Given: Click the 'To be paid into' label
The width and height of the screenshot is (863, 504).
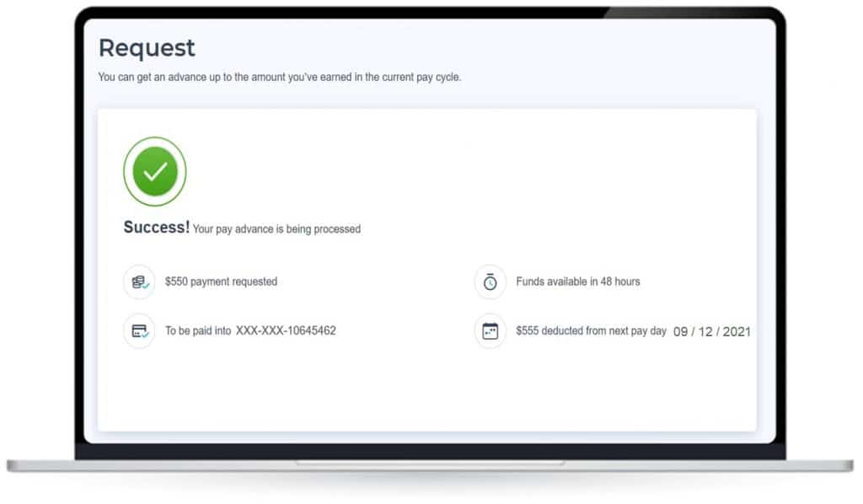Looking at the screenshot, I should pyautogui.click(x=198, y=331).
